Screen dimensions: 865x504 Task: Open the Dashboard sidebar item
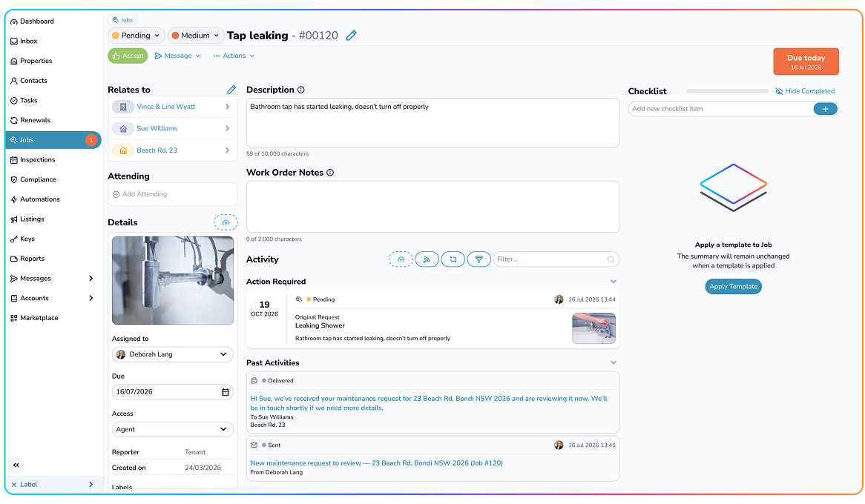[x=32, y=21]
